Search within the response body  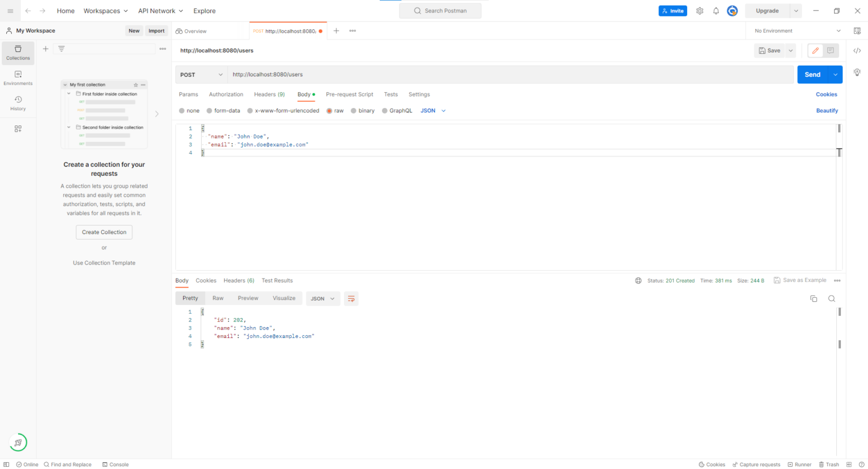pyautogui.click(x=831, y=298)
